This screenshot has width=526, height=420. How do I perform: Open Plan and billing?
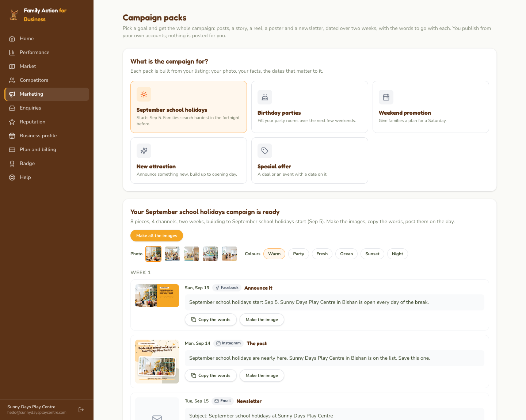point(47,149)
